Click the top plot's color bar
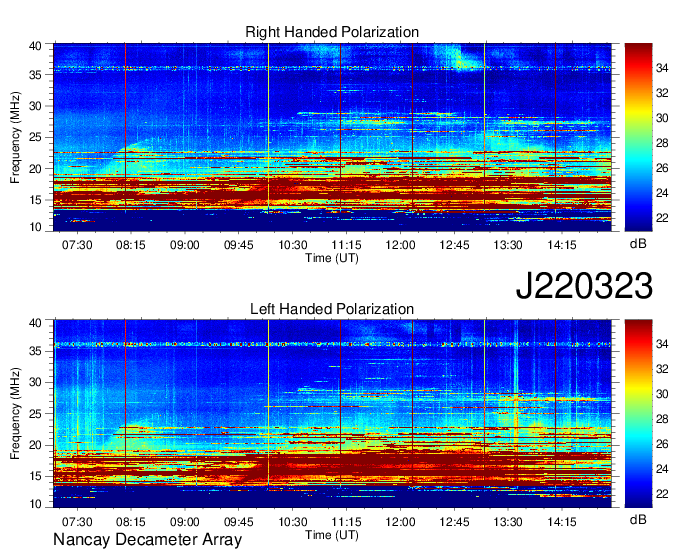Viewport: 680px width, 552px height. tap(638, 137)
